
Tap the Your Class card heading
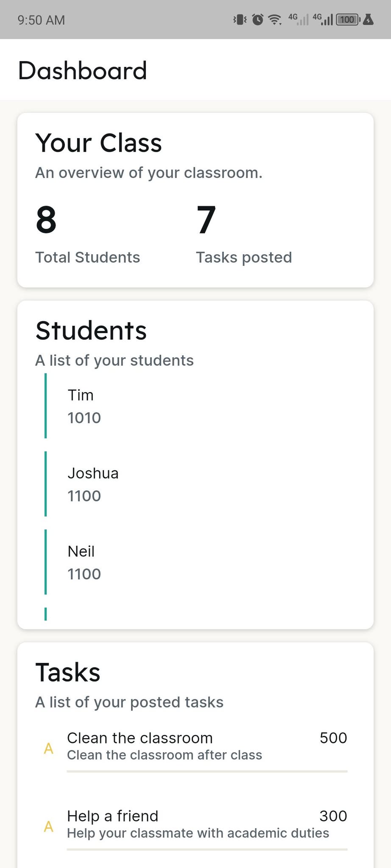(x=99, y=143)
